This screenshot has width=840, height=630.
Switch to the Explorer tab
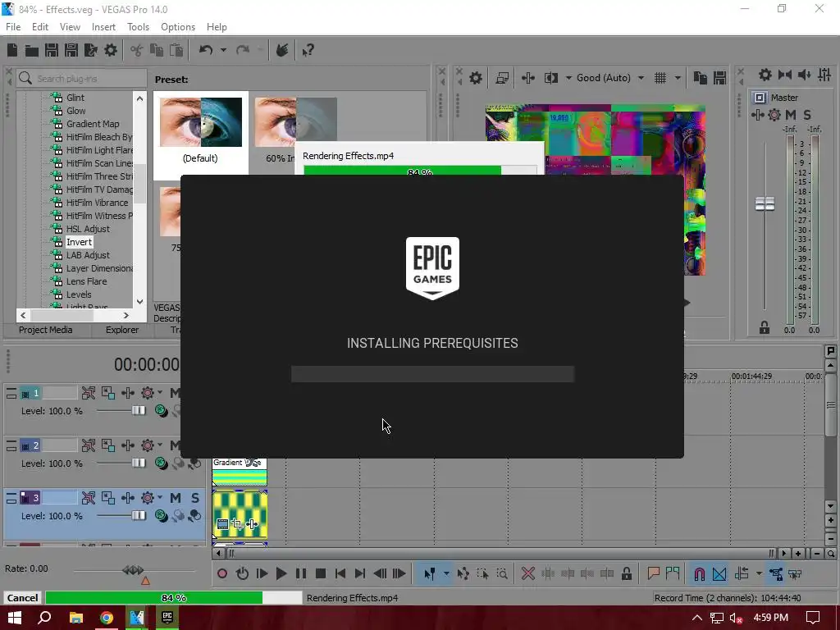[x=122, y=330]
